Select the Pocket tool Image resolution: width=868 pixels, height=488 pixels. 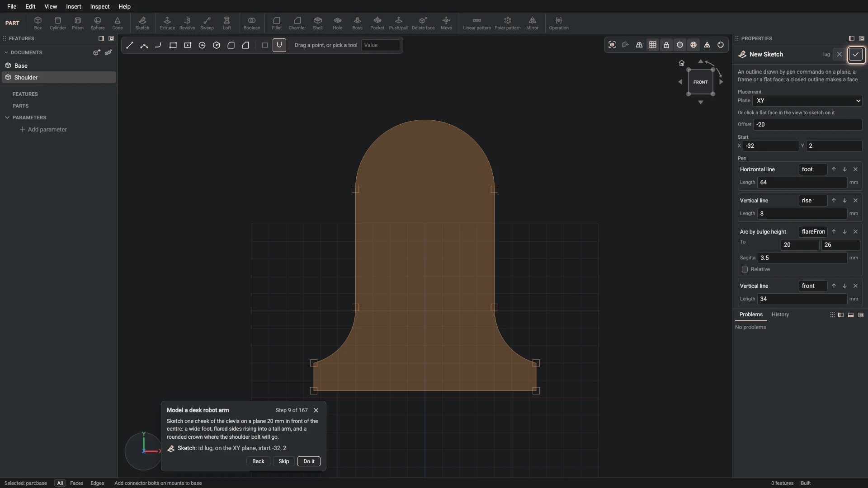point(377,23)
